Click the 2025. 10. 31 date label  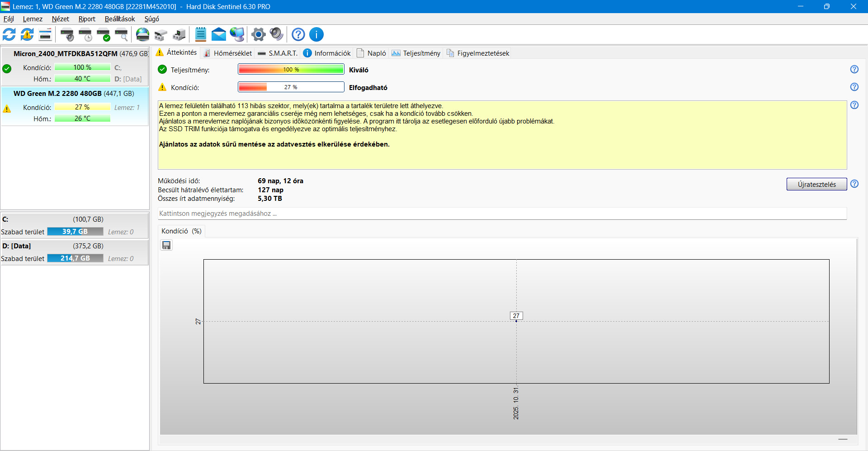click(516, 403)
